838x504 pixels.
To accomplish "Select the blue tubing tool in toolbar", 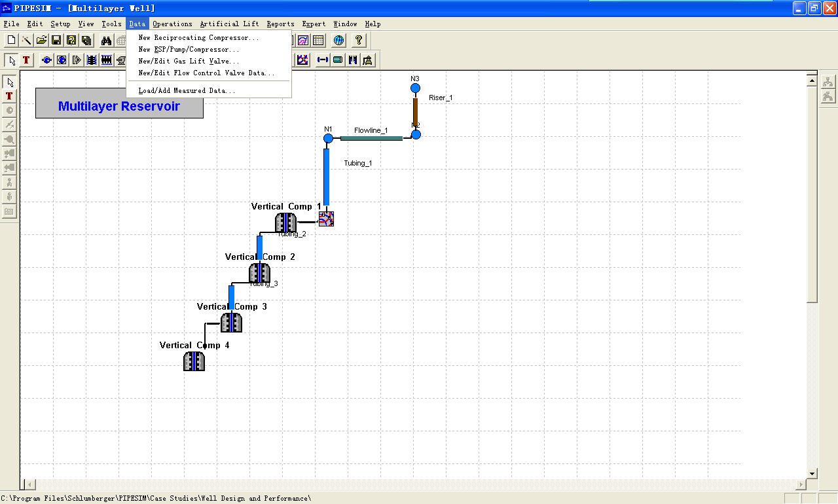I will point(353,60).
